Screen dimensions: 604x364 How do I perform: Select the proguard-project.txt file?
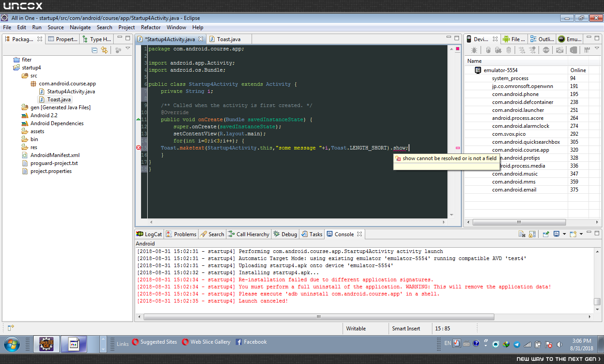(50, 163)
